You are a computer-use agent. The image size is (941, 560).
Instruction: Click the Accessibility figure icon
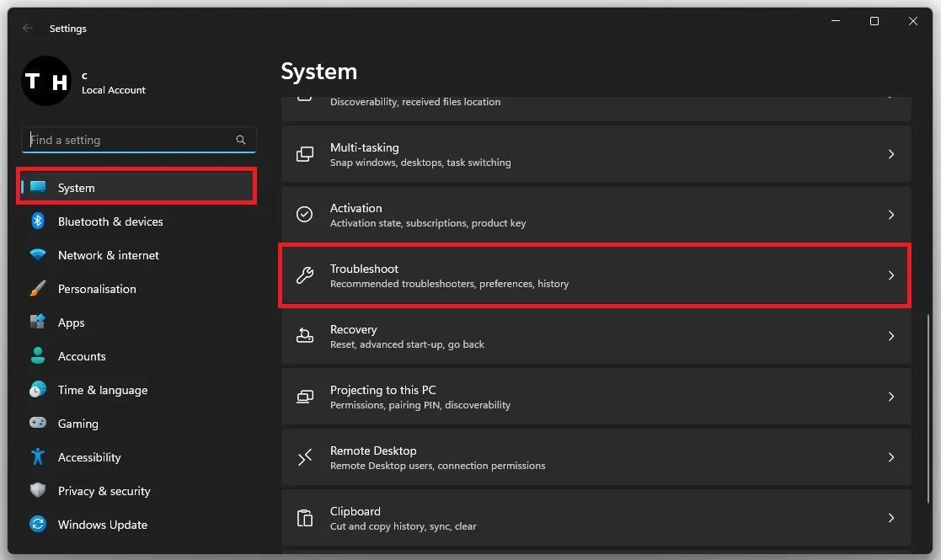38,456
